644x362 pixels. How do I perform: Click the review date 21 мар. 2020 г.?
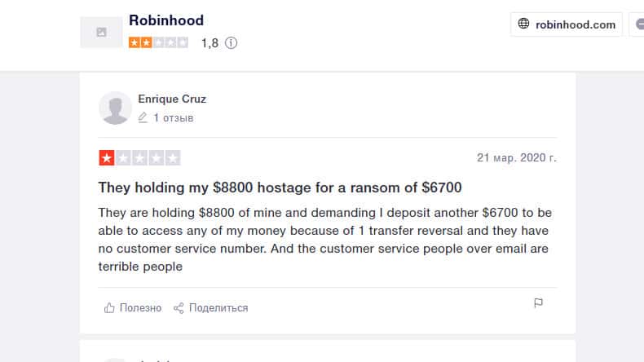coord(516,157)
